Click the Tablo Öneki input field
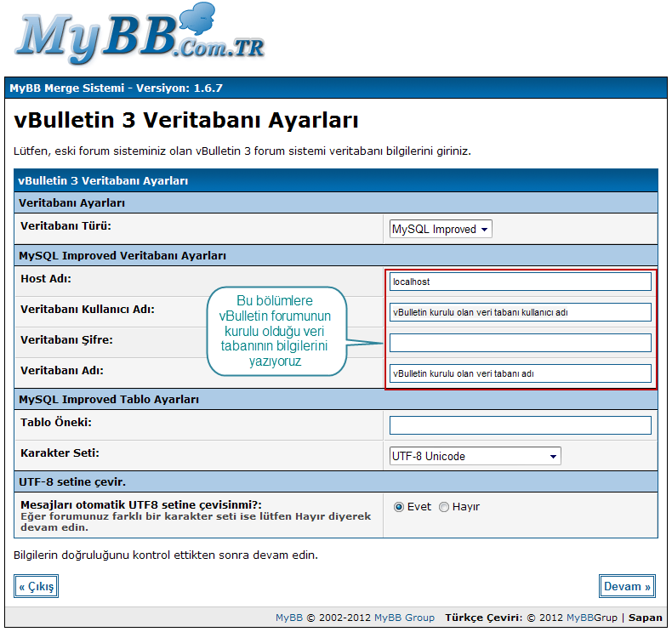 (521, 425)
